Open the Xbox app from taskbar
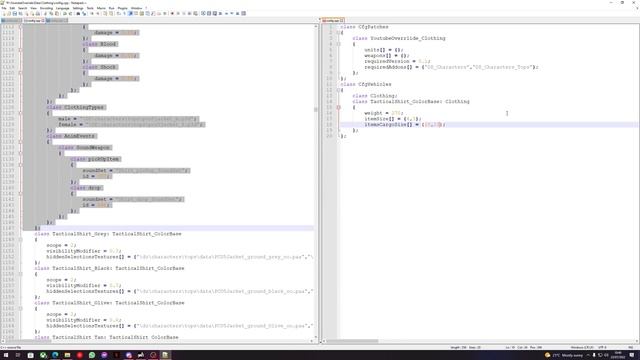This screenshot has height=360, width=640. tap(43, 355)
